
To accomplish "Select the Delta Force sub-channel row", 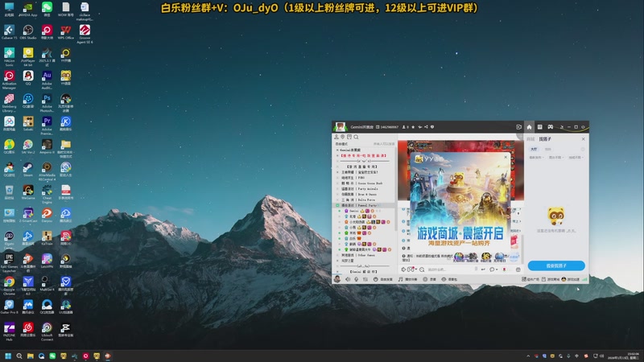I will [365, 200].
